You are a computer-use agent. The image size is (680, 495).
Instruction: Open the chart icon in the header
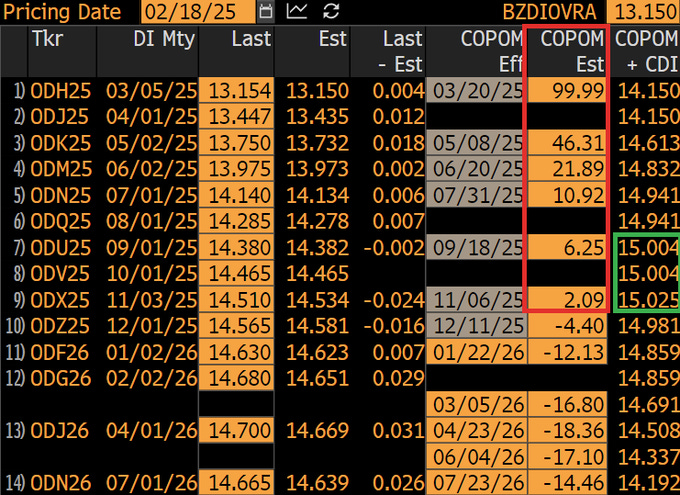click(x=297, y=11)
